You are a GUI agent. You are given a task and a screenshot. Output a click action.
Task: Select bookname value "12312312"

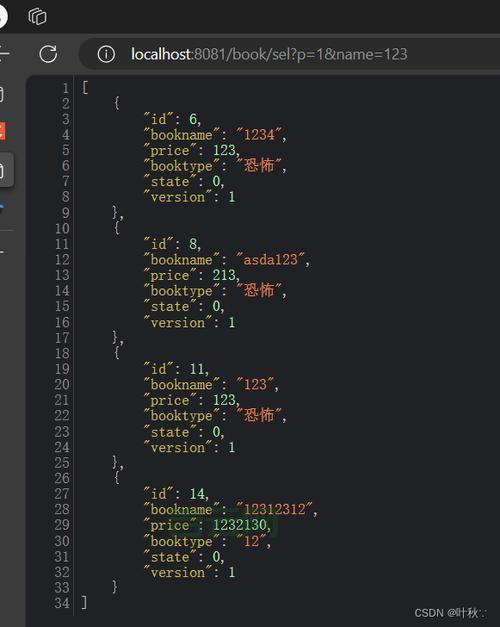point(275,509)
